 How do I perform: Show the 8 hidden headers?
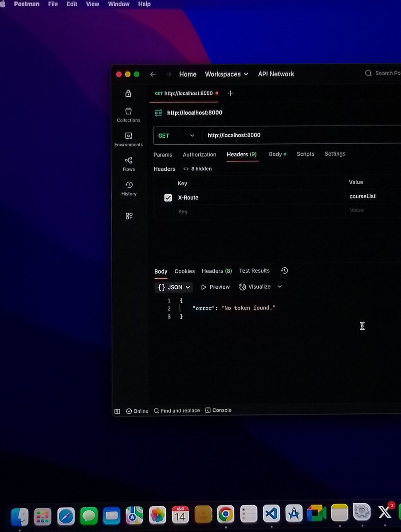coord(198,169)
